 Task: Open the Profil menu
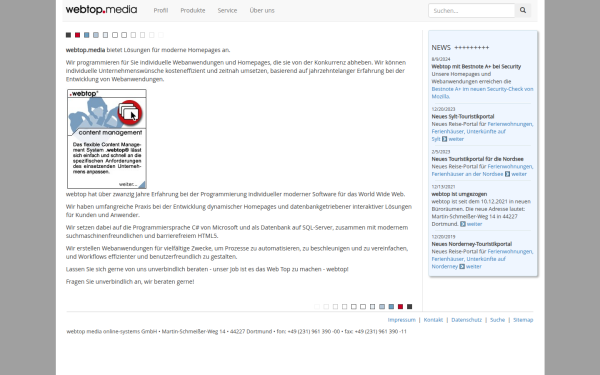pyautogui.click(x=161, y=10)
